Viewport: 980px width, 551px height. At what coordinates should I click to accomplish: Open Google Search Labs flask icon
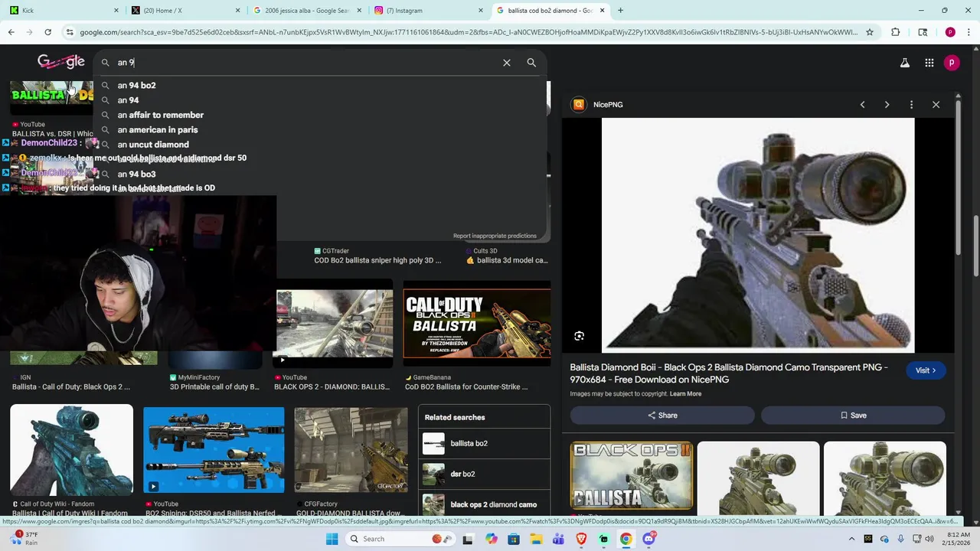tap(904, 63)
